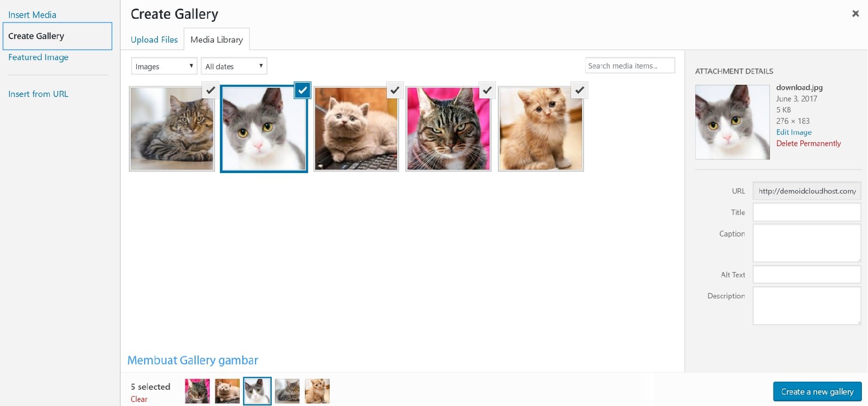Open the Membuat Gallery gambar link
868x406 pixels.
click(192, 360)
